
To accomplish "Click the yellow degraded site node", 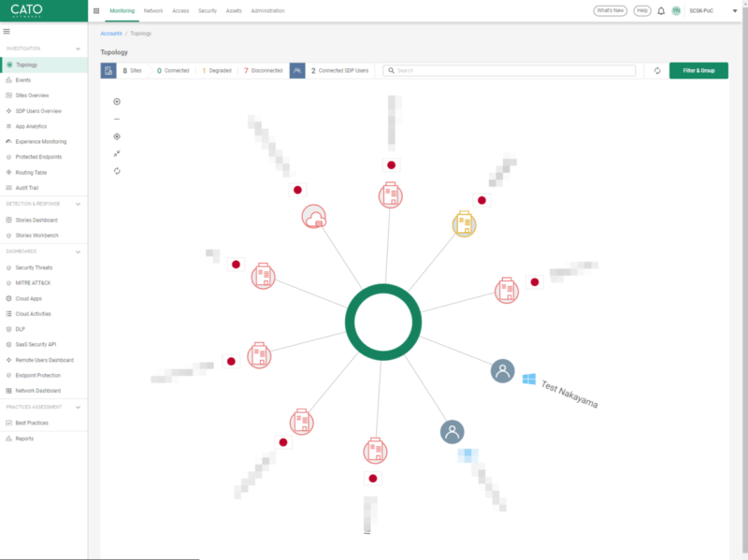I will 465,223.
